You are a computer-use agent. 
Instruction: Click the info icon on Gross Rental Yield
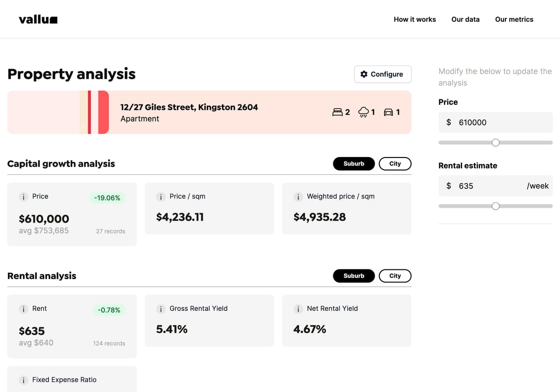(161, 309)
